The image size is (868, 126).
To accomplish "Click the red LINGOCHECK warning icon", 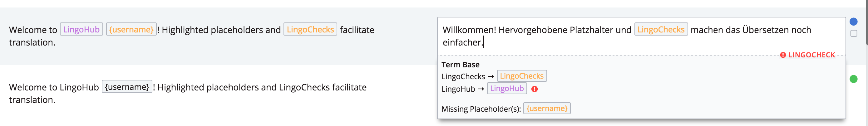I will (783, 55).
